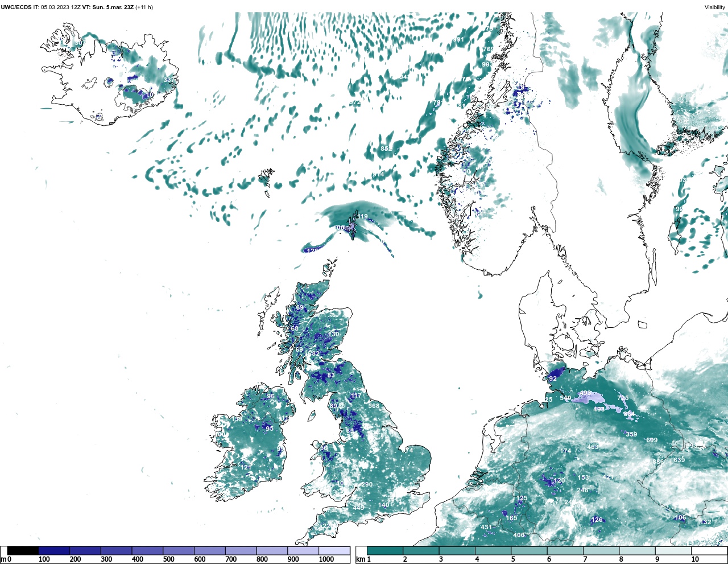This screenshot has width=728, height=564.
Task: Click the black 0–100 m legend swatch
Action: click(x=23, y=550)
